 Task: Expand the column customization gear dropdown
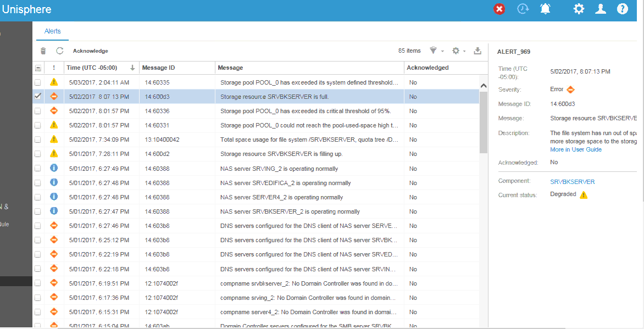coord(458,51)
